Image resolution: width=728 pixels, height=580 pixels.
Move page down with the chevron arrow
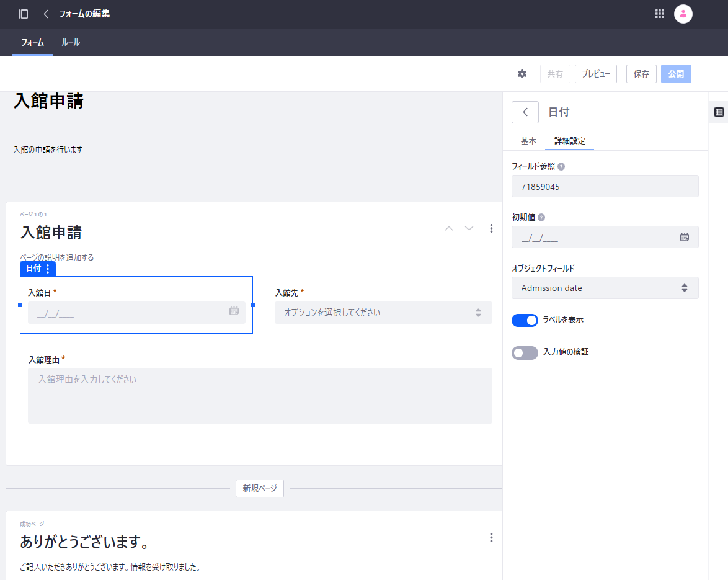point(469,228)
